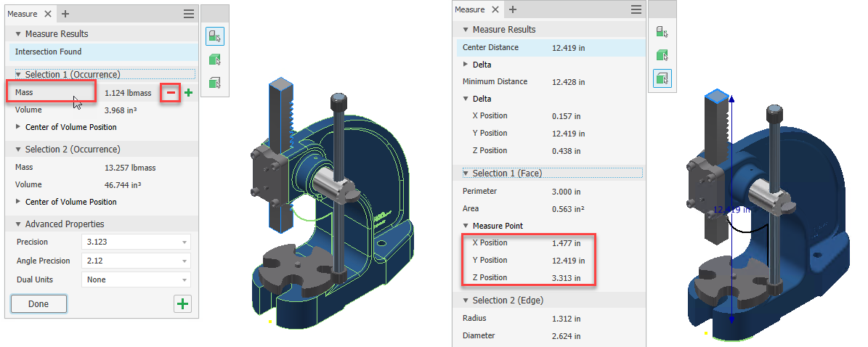Click the red minus icon beside Mass
The height and width of the screenshot is (347, 868).
171,93
